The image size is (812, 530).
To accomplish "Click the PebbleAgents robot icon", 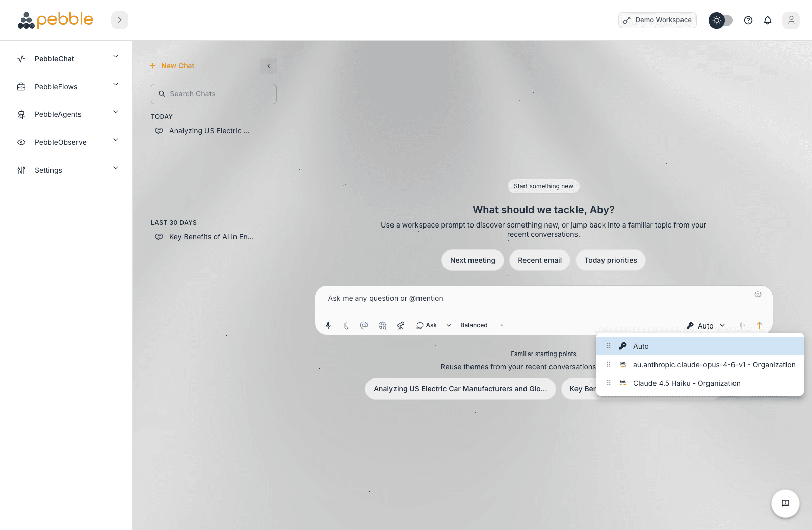I will (21, 114).
